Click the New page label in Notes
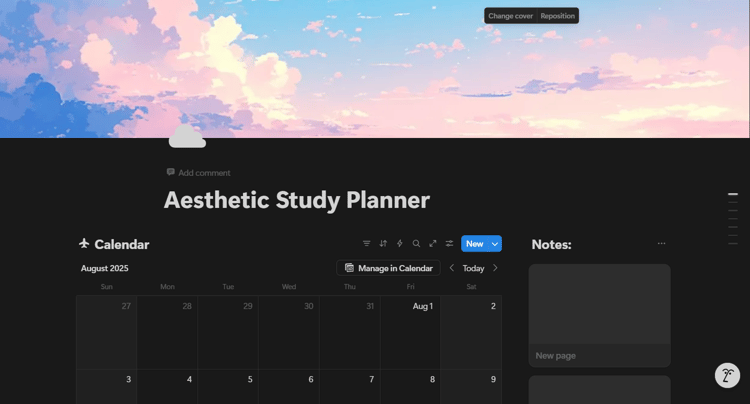Screen dimensions: 750x404 pos(555,356)
